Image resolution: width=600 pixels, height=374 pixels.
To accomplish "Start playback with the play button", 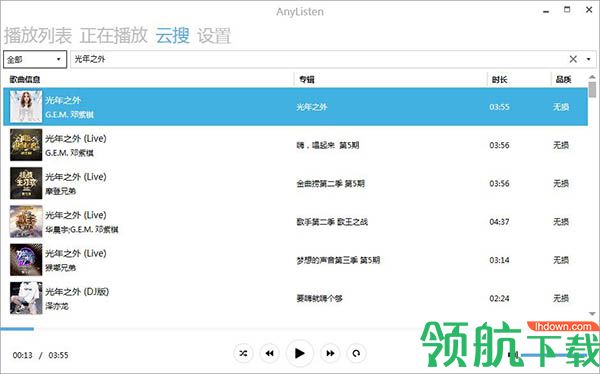I will (x=300, y=353).
